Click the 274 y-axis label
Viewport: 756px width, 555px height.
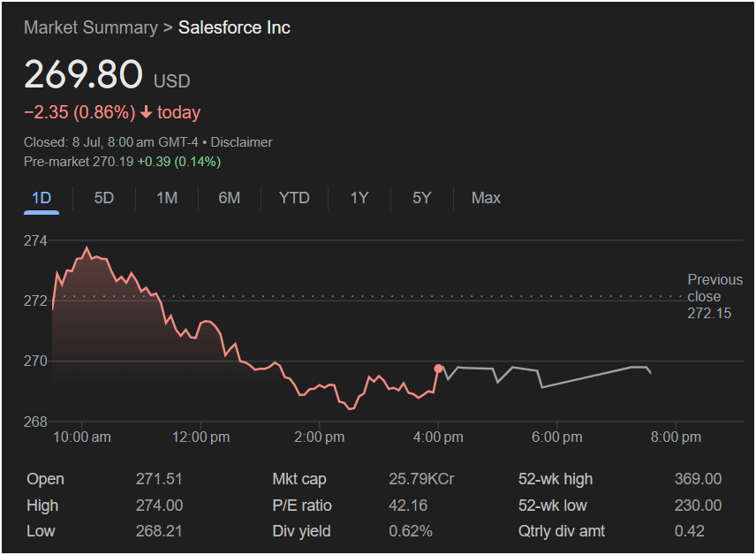point(35,240)
